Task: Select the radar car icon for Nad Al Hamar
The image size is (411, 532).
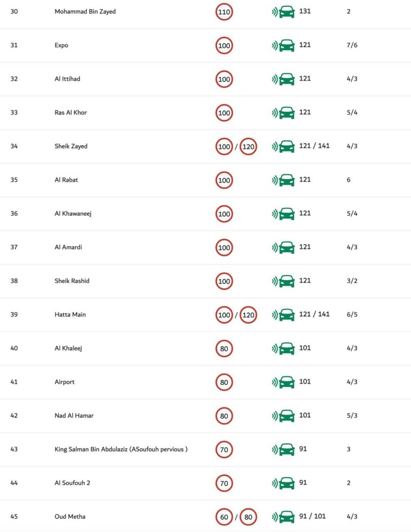Action: pyautogui.click(x=283, y=416)
